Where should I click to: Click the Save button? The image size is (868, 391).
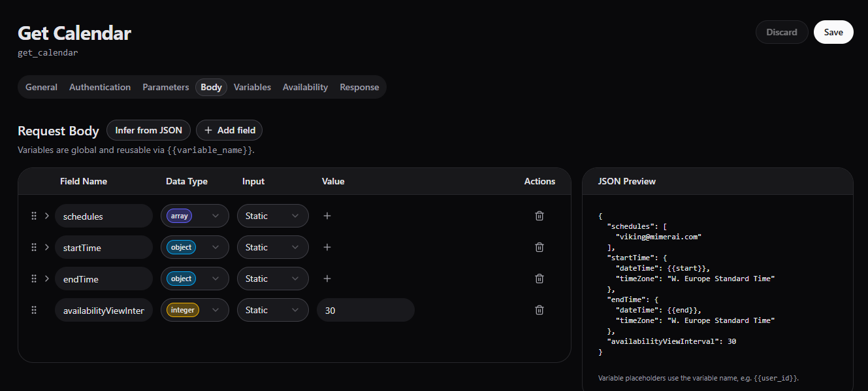[x=833, y=32]
